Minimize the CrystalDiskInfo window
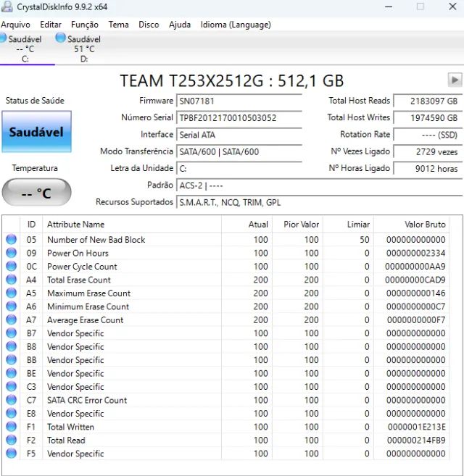The width and height of the screenshot is (464, 476). [389, 7]
